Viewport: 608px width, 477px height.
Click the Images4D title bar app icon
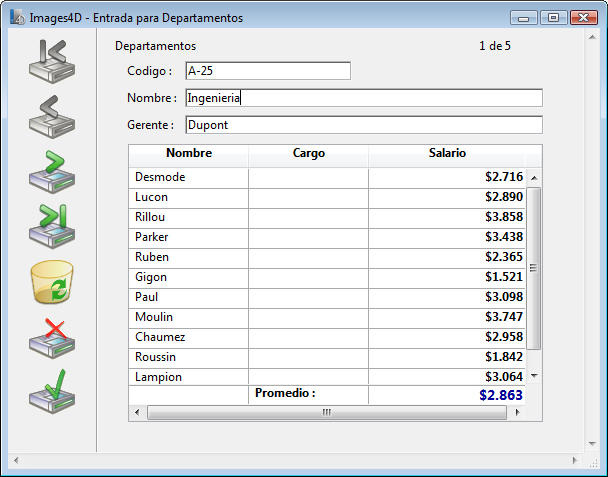point(17,17)
